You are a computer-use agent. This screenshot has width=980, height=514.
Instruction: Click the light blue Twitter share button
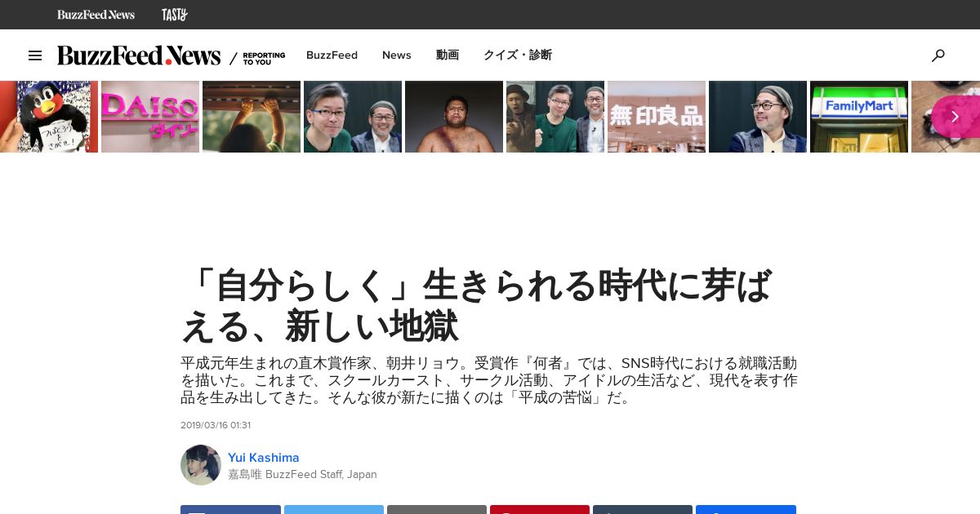click(x=334, y=510)
